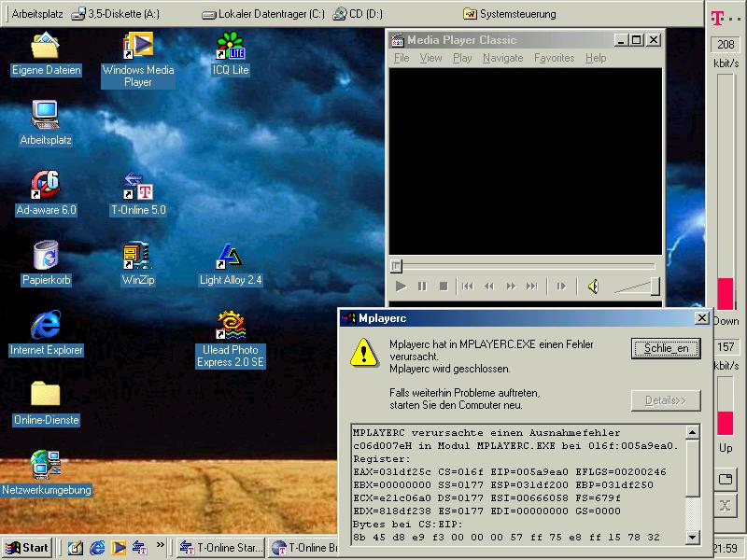Click Play in Media Player Classic
This screenshot has width=747, height=560.
tap(401, 287)
